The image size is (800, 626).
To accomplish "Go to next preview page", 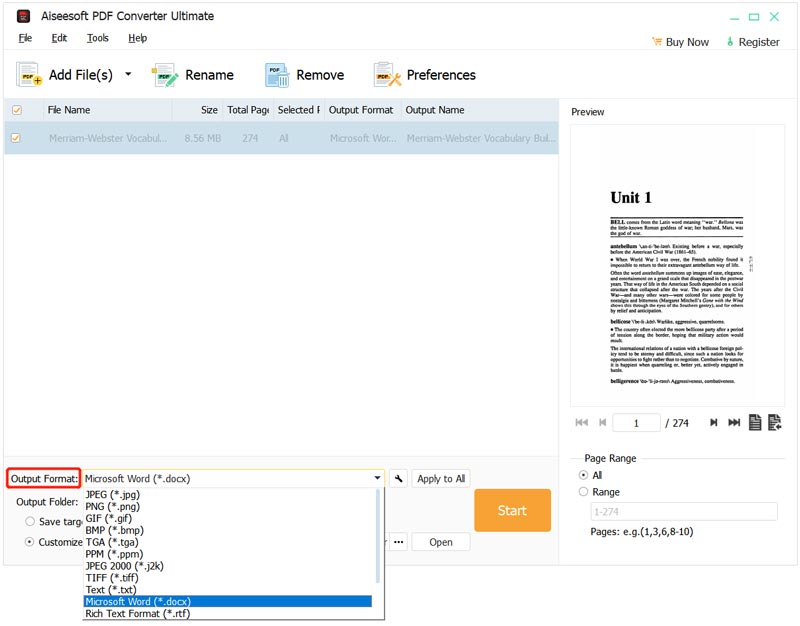I will pyautogui.click(x=713, y=423).
